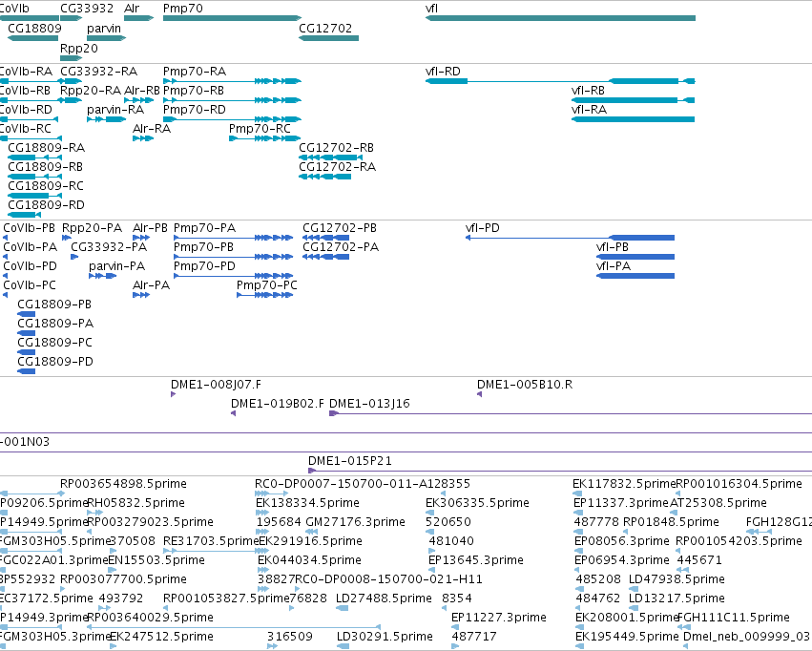
Task: Click the CG18809-RD transcript label
Action: 46,204
